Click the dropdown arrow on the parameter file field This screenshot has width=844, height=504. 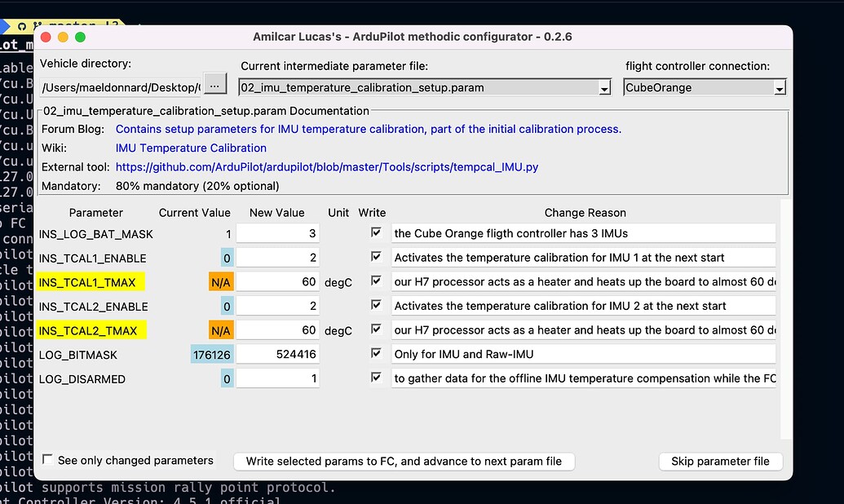603,87
